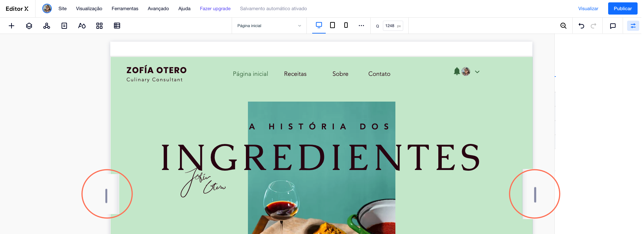
Task: Click the Editor X logo
Action: pyautogui.click(x=17, y=8)
